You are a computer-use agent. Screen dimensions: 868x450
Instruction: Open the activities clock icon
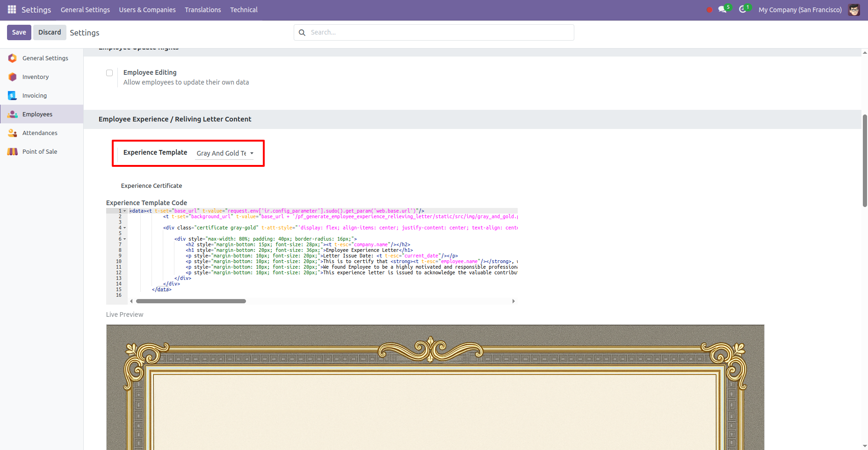click(x=742, y=9)
